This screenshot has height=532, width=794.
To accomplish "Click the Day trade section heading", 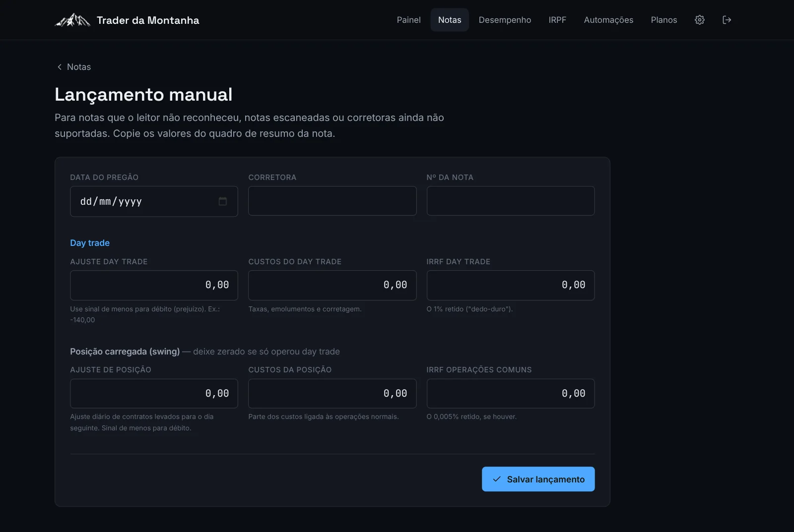I will click(x=90, y=243).
